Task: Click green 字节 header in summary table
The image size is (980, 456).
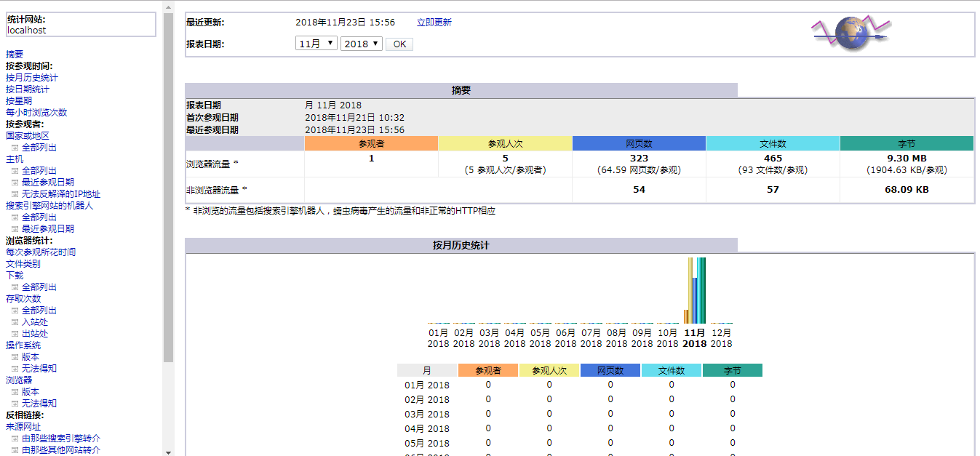Action: (907, 144)
